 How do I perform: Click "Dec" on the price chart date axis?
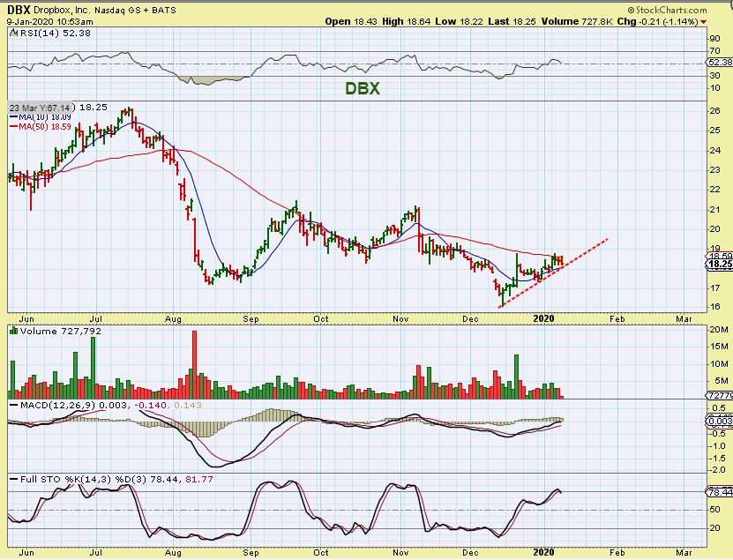(x=470, y=318)
